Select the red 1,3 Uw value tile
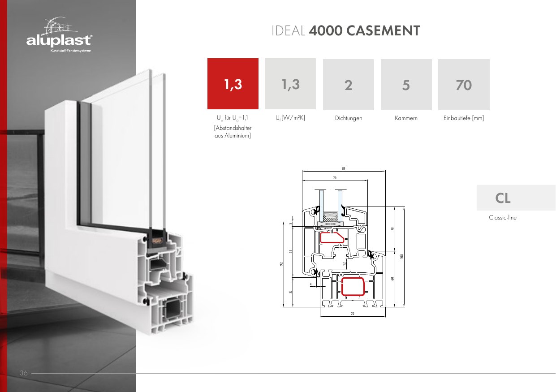Screen dimensions: 556x392 (233, 84)
